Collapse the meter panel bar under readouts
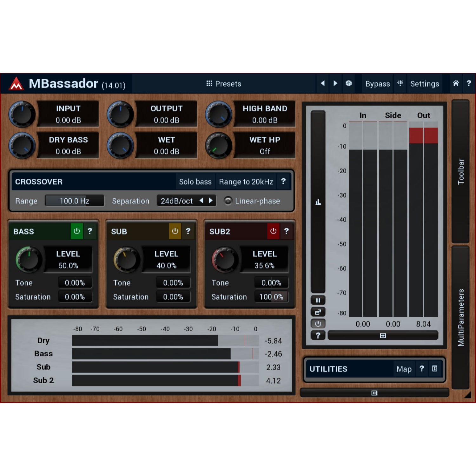Screen dimensions: 476x476 pos(383,335)
